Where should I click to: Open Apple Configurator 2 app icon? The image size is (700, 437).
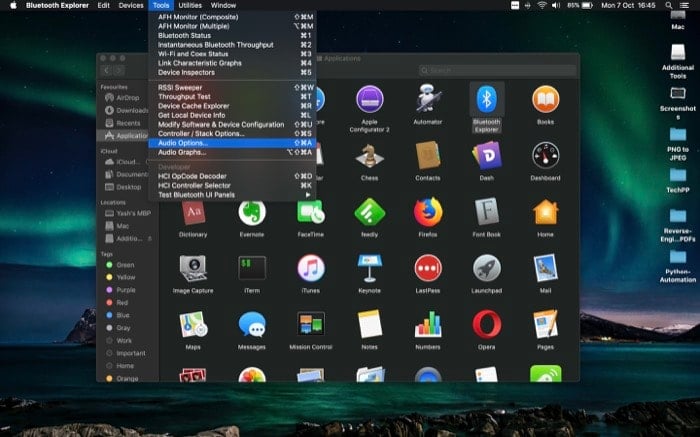(369, 99)
